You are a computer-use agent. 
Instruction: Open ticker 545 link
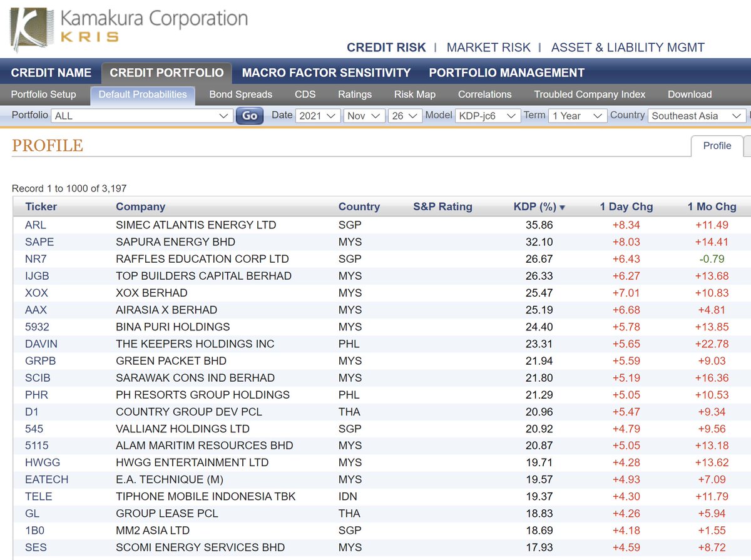pos(34,429)
